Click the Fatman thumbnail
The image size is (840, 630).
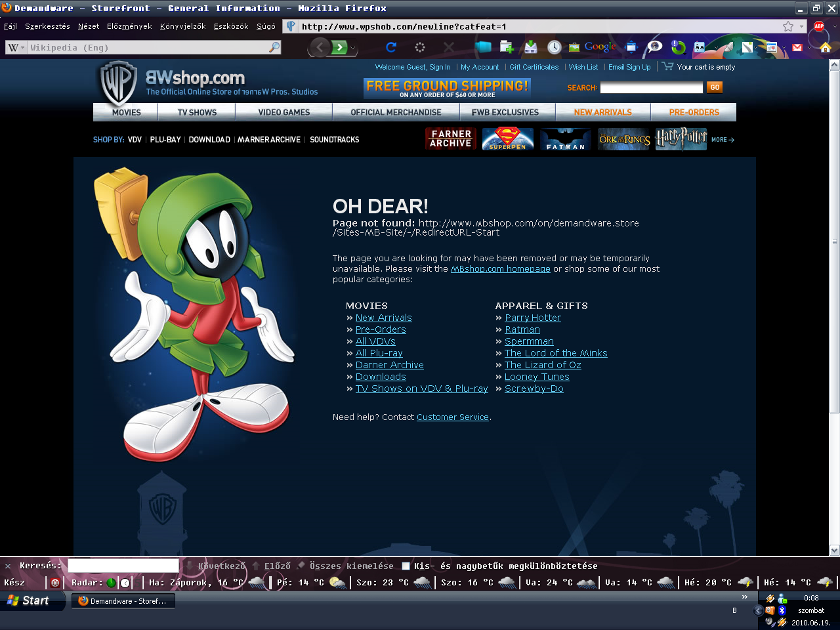(565, 138)
